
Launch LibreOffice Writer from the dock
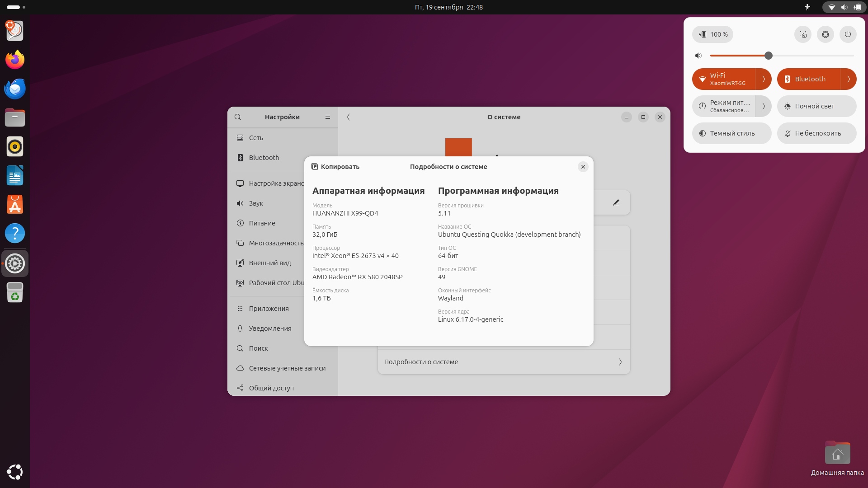[x=15, y=175]
